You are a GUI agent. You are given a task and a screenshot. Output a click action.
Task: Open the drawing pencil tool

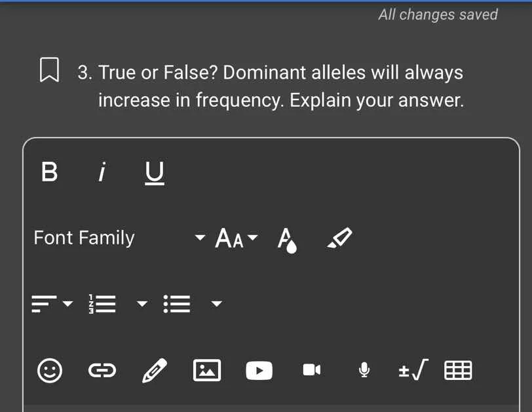click(154, 370)
